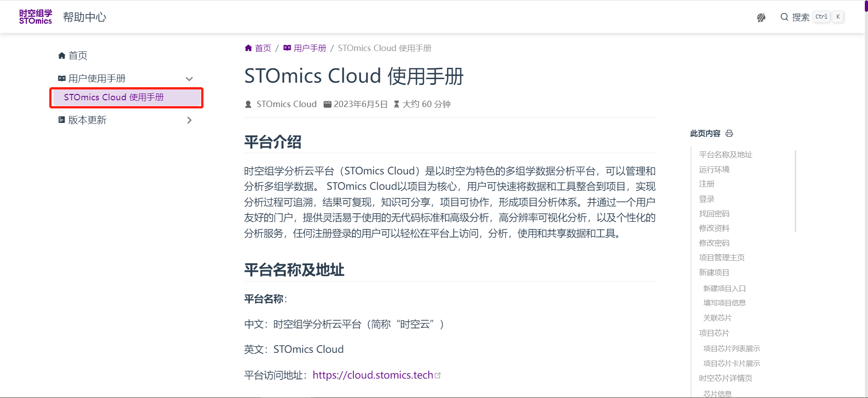
Task: Open the 搜索 search box
Action: (x=812, y=17)
